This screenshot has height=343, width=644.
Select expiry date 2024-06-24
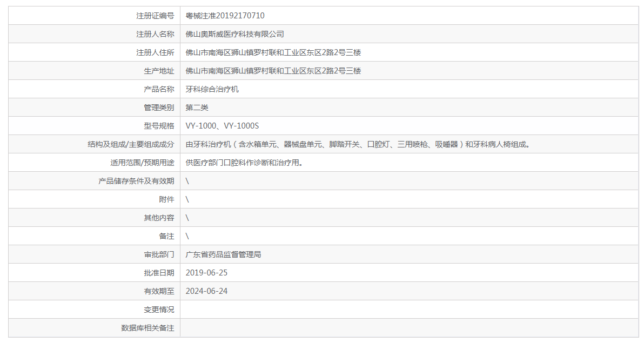point(206,291)
